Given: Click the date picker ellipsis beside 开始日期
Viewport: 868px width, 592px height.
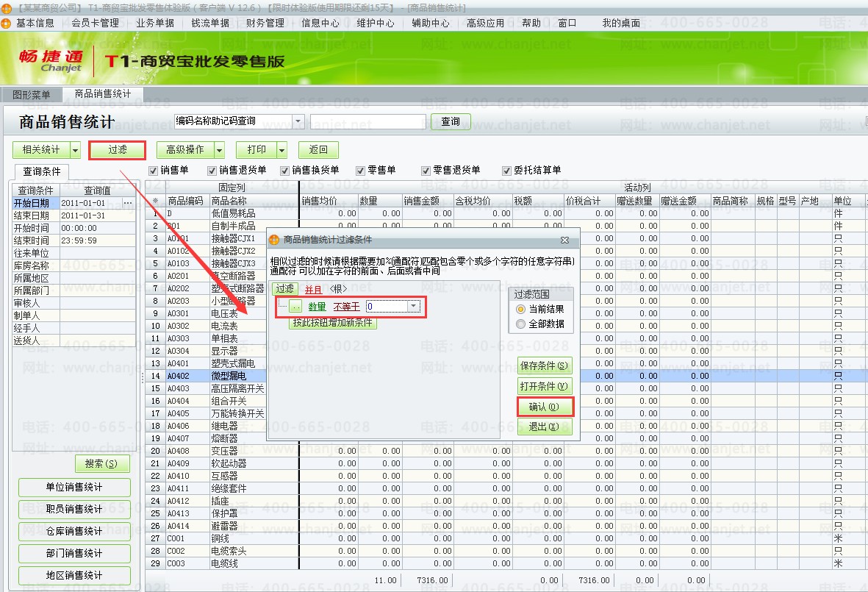Looking at the screenshot, I should coord(128,203).
